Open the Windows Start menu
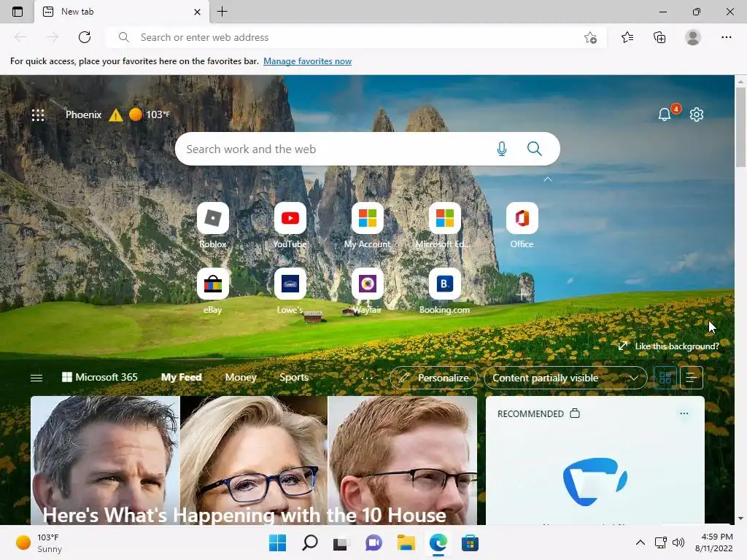This screenshot has height=560, width=747. click(277, 542)
